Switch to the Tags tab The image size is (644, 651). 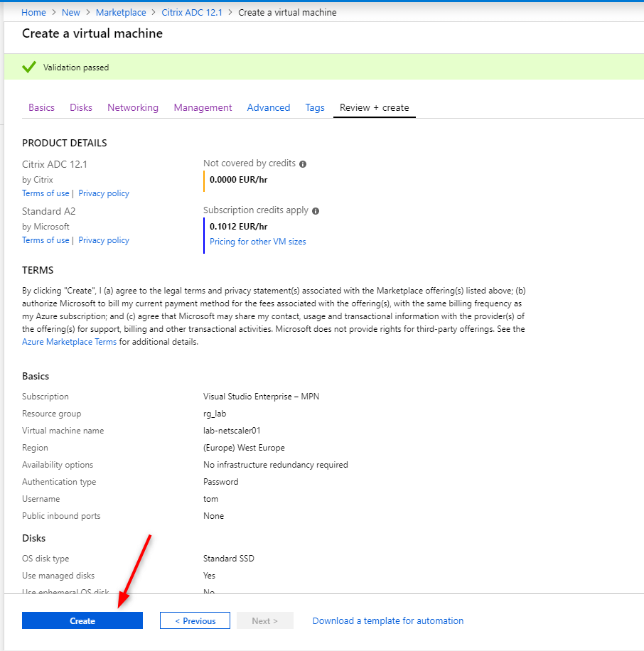tap(315, 107)
